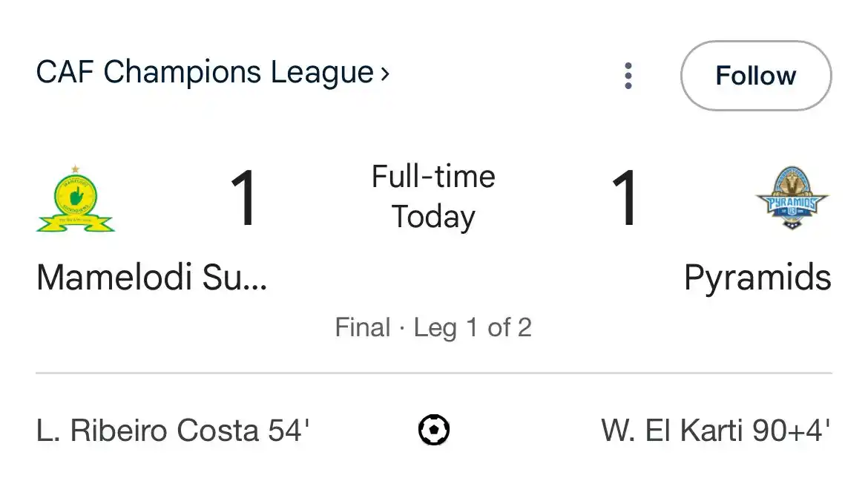Click the Pyramids FC club crest
Viewport: 868px width, 484px height.
pyautogui.click(x=792, y=197)
